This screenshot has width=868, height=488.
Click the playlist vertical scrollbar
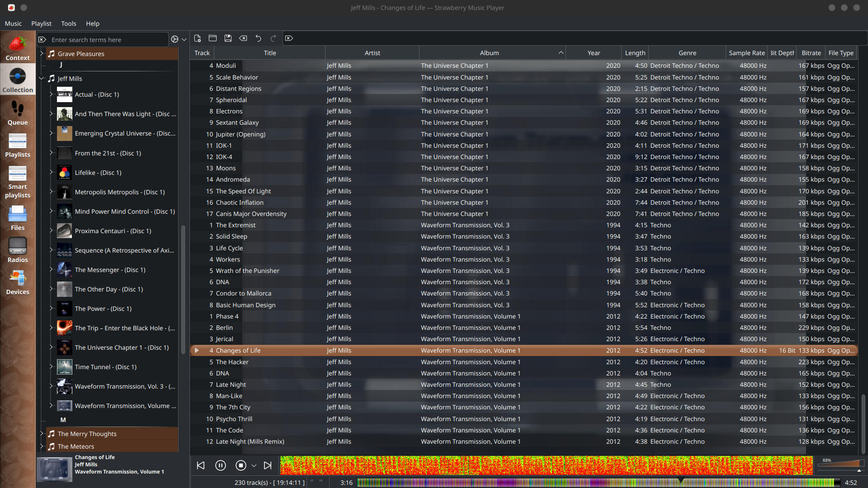coord(863,423)
